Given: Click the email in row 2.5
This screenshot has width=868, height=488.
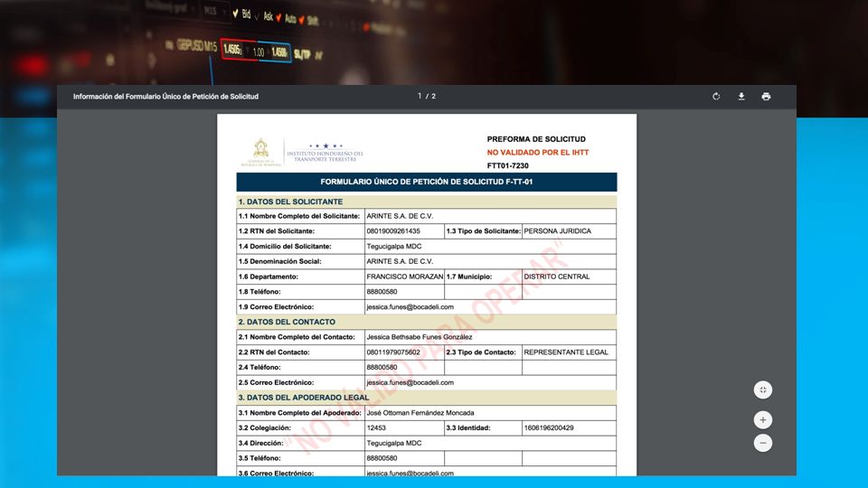Looking at the screenshot, I should tap(410, 383).
